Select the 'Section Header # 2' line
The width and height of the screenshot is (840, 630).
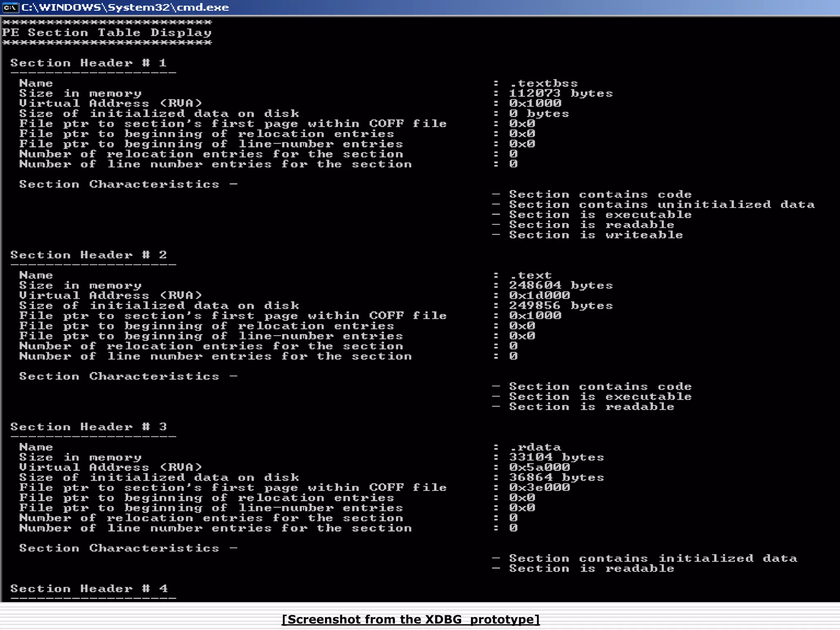coord(88,255)
